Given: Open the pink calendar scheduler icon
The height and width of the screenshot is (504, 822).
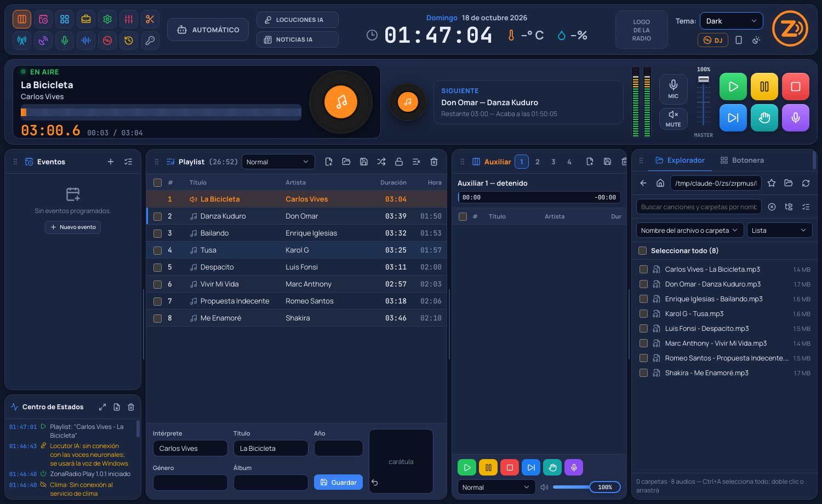Looking at the screenshot, I should [43, 19].
